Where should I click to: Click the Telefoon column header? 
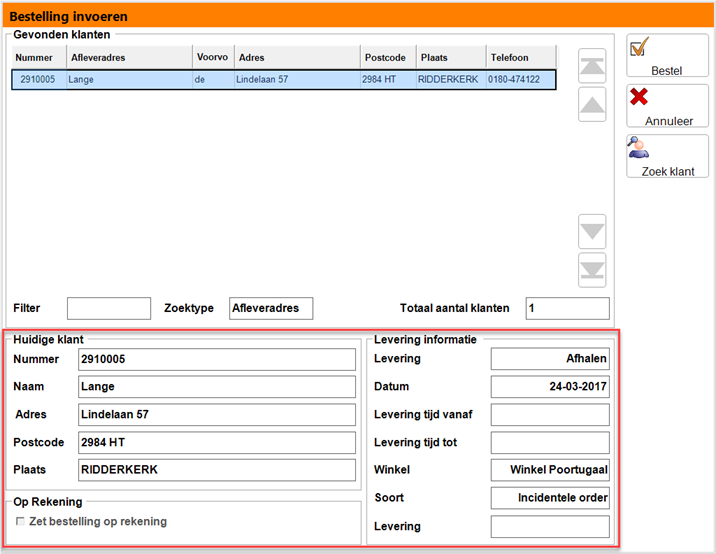point(521,58)
